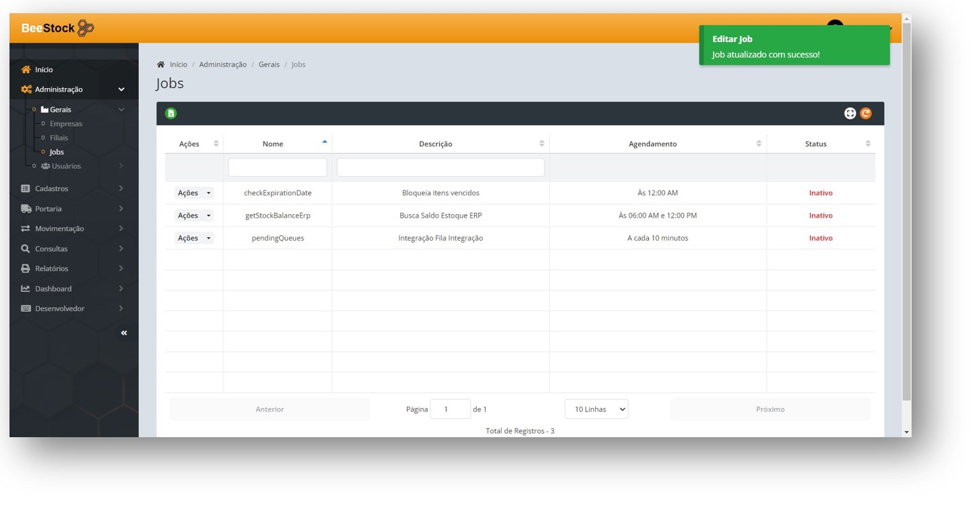Collapse sidebar with double-chevron icon

tap(124, 333)
